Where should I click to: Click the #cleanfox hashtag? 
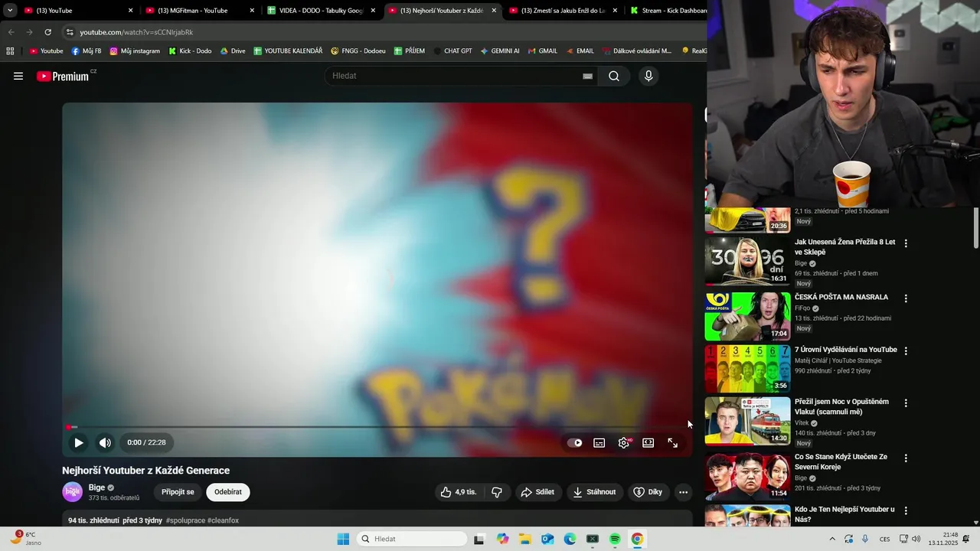pos(223,520)
